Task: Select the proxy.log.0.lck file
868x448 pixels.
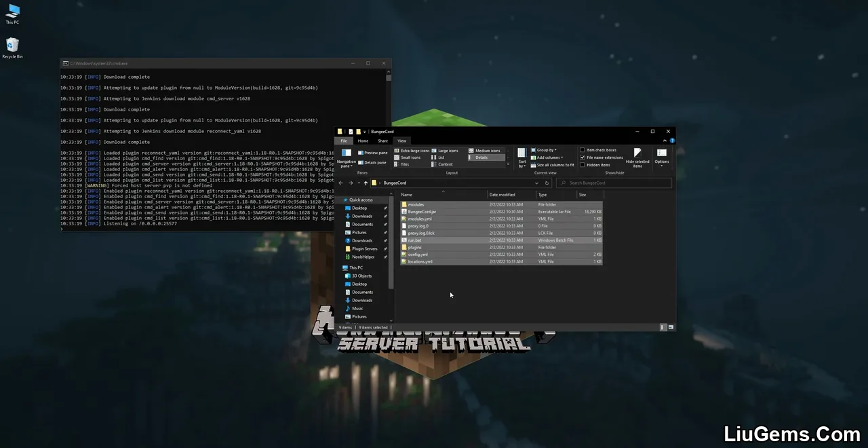Action: point(501,233)
